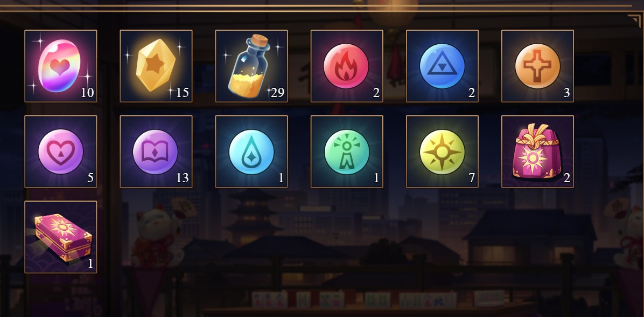
Task: Click the golden star crystal item
Action: [156, 66]
